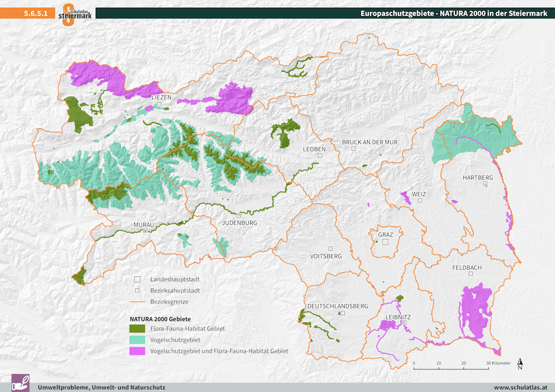555x392 pixels.
Task: Click the 5.6.5.1 map number label
Action: [36, 14]
